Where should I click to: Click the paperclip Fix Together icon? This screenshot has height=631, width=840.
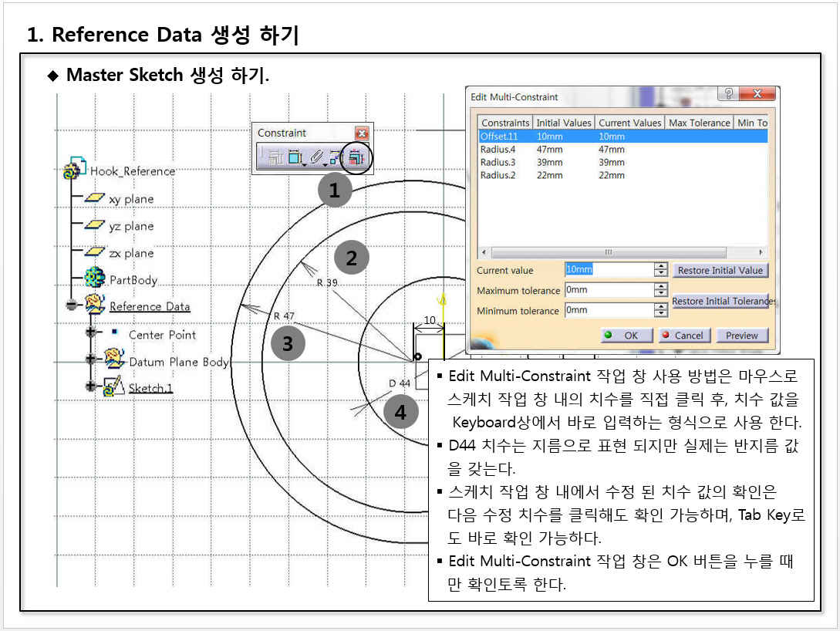coord(316,157)
